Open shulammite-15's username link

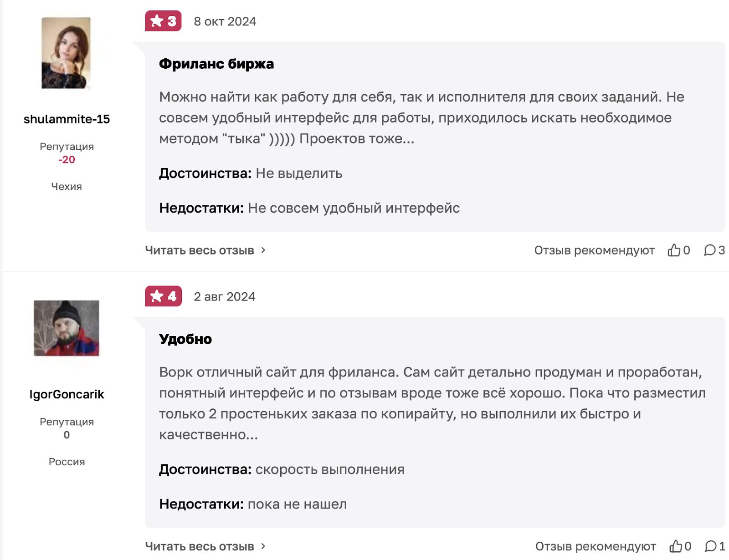(67, 119)
